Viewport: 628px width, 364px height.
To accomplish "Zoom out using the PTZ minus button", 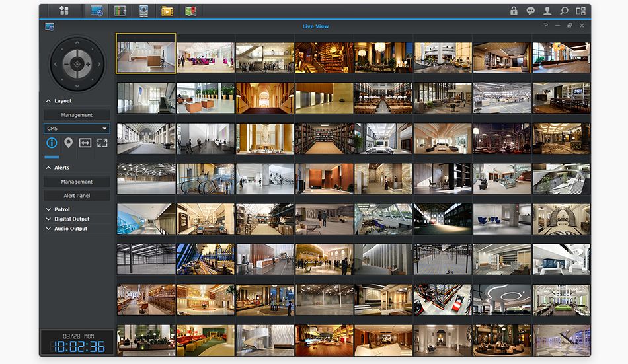I will (x=67, y=64).
